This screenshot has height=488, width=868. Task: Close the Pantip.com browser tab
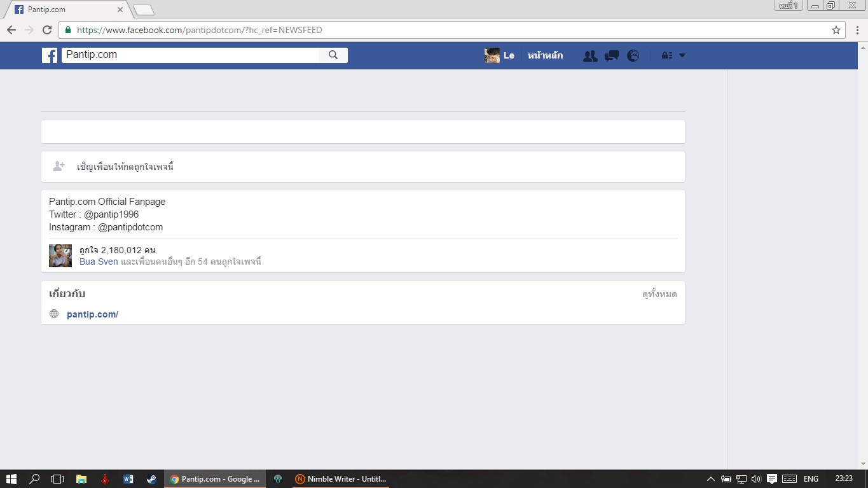(x=120, y=10)
